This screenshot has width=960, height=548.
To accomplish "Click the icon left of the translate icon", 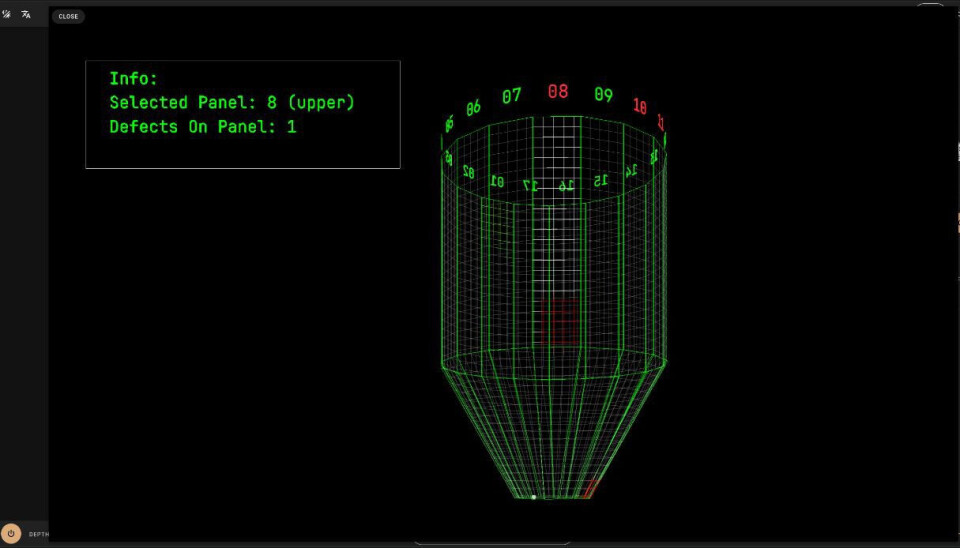I will coord(7,15).
